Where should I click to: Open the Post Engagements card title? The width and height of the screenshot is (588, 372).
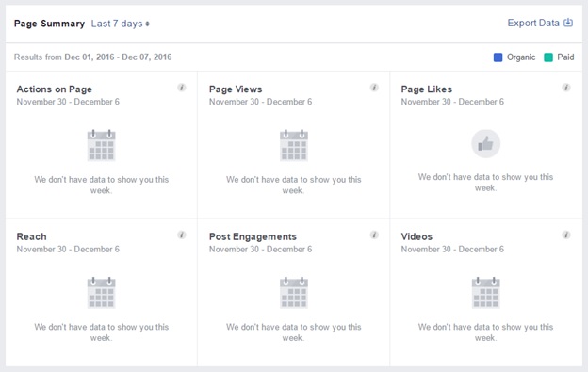(253, 236)
